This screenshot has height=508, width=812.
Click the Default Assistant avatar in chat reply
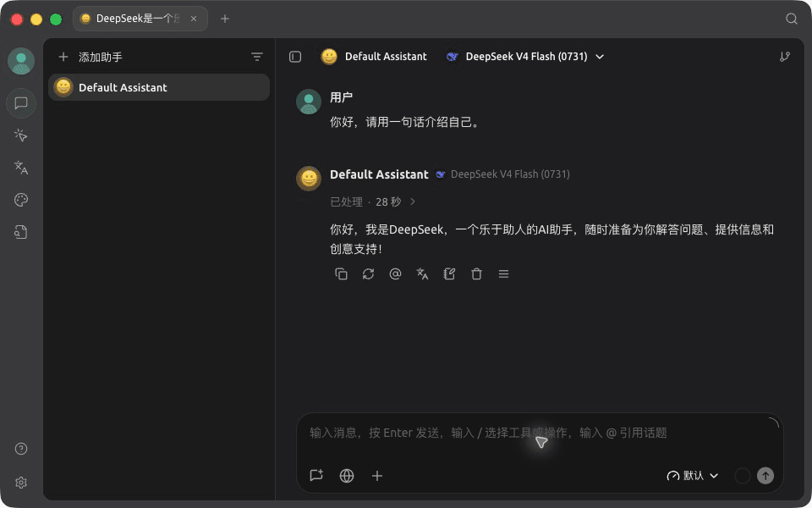(x=309, y=179)
